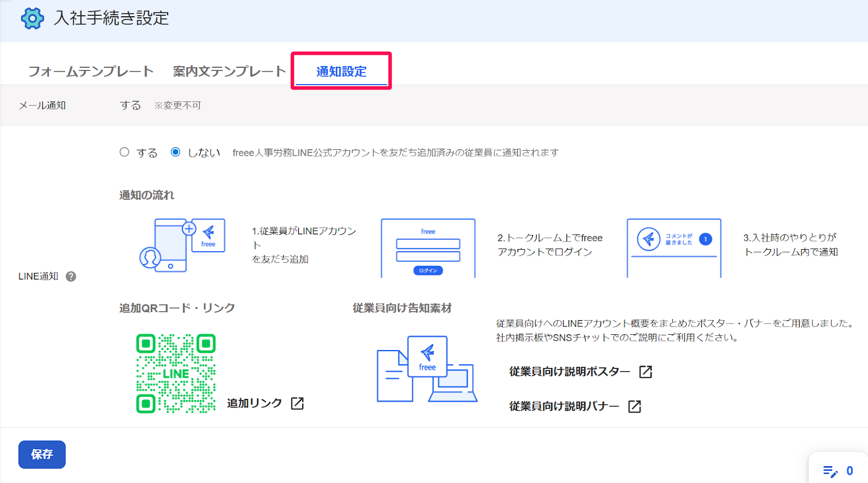Open the edit notes widget showing 0
Screen dimensions: 868x483
(x=838, y=471)
